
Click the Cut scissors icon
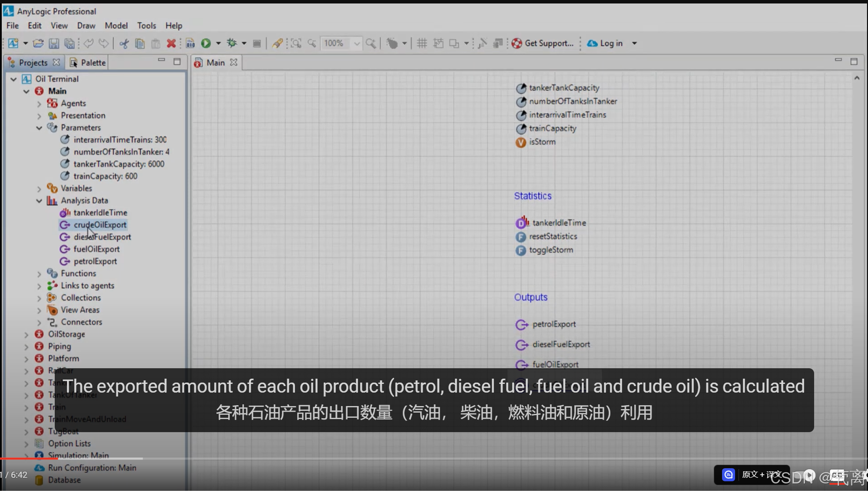point(124,43)
